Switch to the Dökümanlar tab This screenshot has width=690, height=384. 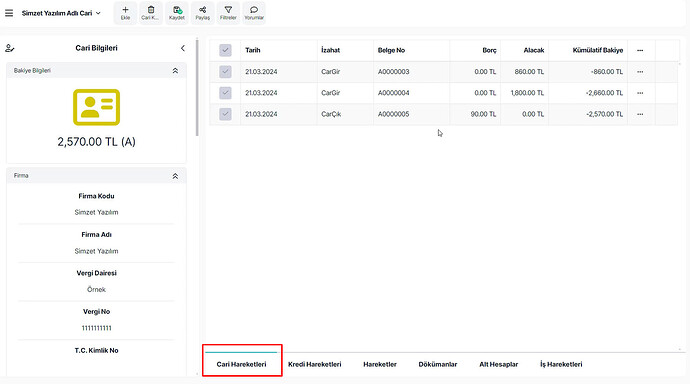[438, 364]
